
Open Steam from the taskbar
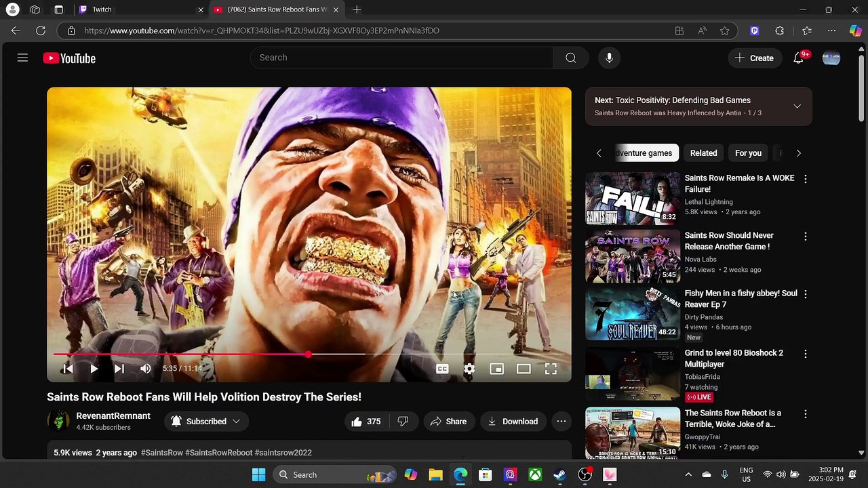click(x=560, y=474)
